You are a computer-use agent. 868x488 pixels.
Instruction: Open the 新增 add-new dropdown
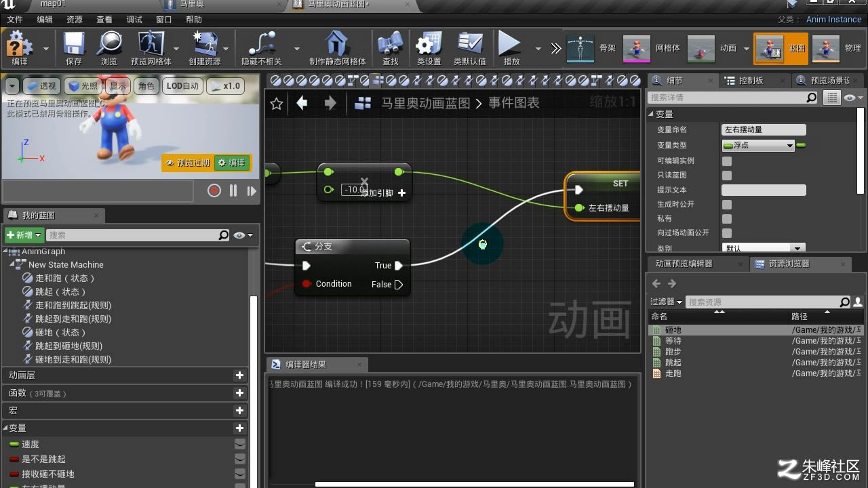point(24,235)
